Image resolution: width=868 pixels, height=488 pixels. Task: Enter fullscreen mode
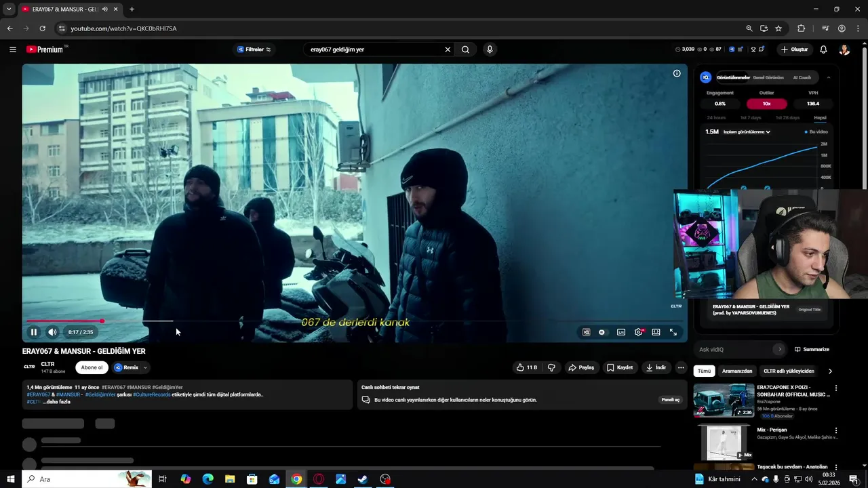pyautogui.click(x=673, y=332)
